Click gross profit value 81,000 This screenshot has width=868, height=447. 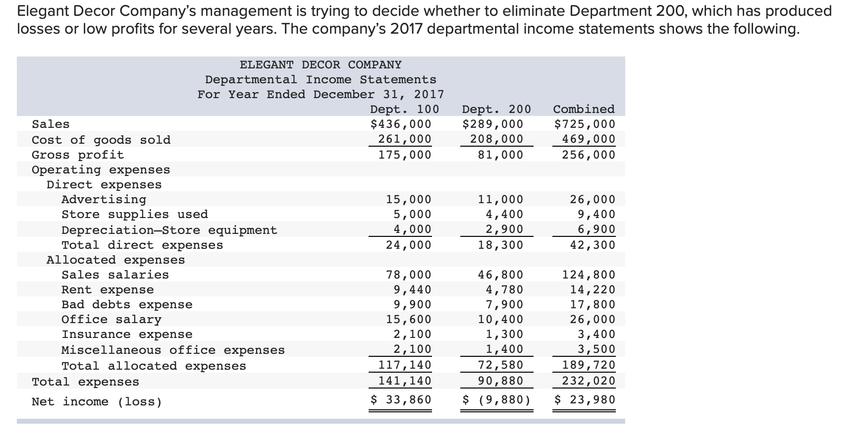click(x=500, y=155)
